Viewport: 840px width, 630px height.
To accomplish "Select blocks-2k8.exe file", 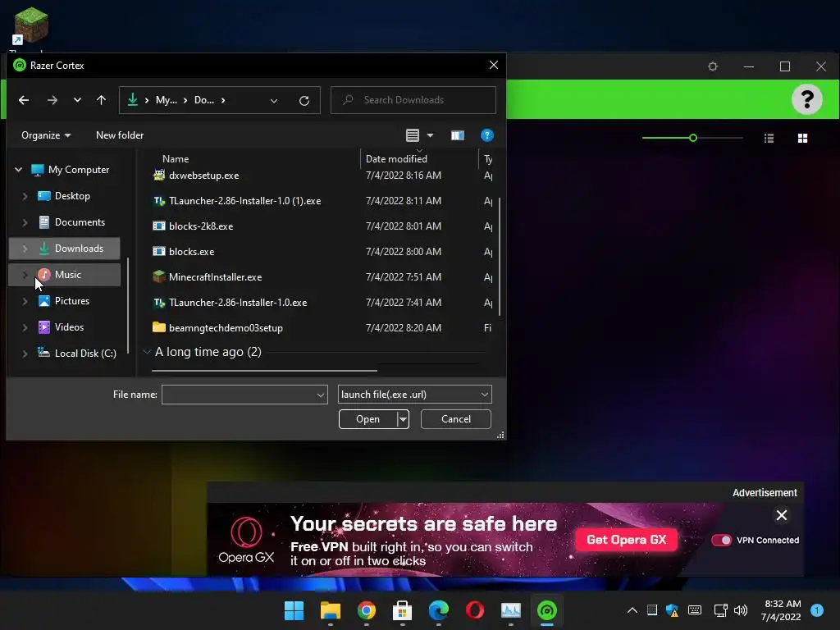I will tap(201, 226).
